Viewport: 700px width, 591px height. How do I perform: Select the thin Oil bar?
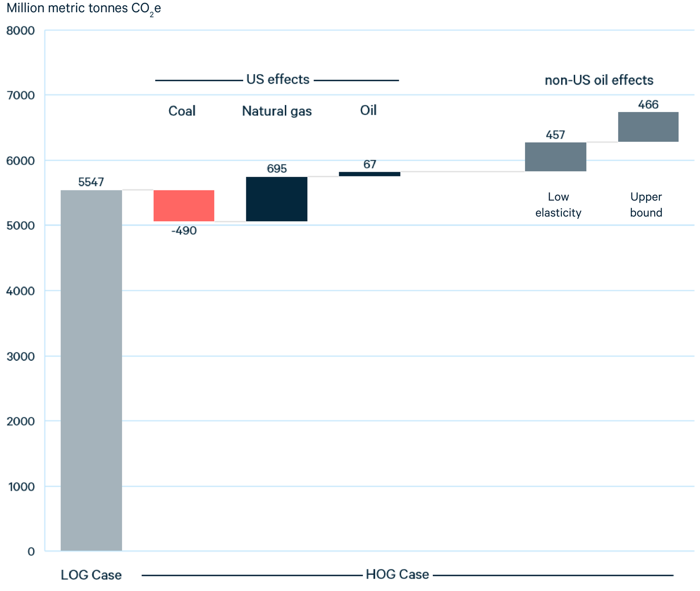click(370, 174)
